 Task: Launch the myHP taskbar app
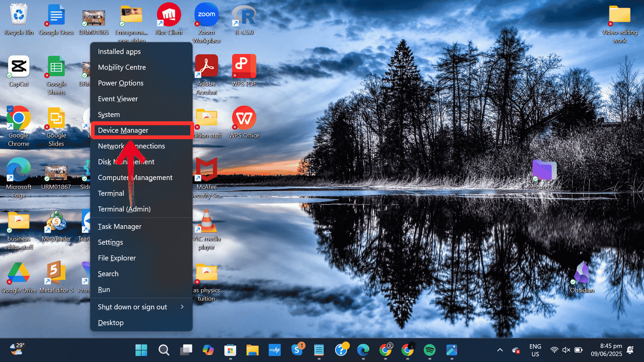pos(275,350)
